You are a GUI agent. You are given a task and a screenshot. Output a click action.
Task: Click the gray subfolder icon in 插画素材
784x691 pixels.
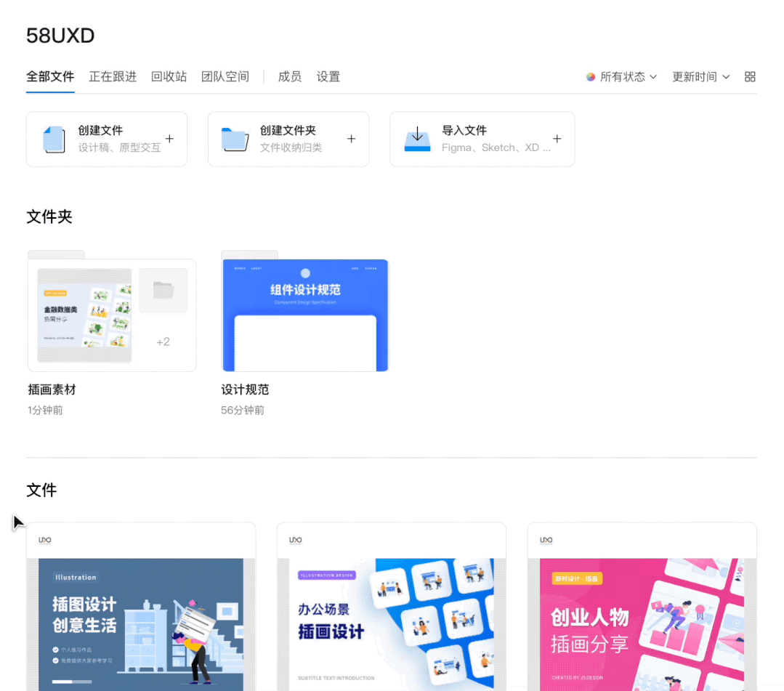pyautogui.click(x=163, y=290)
